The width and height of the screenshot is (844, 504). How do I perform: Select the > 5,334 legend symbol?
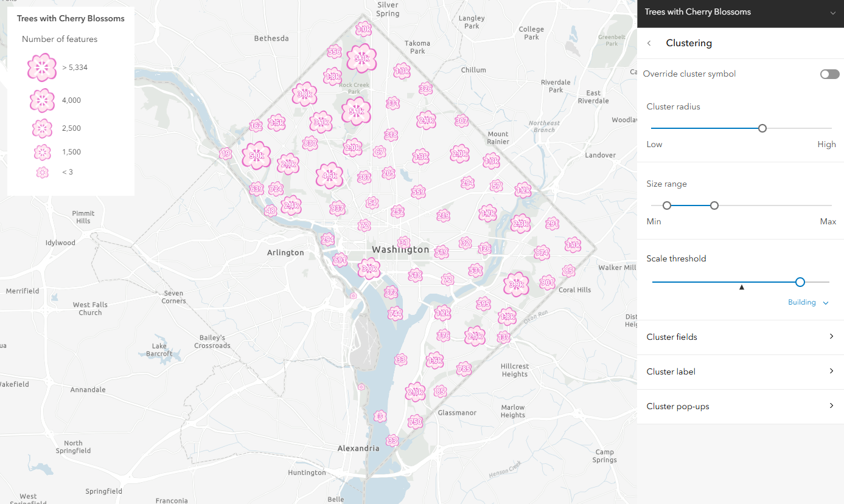click(x=41, y=67)
